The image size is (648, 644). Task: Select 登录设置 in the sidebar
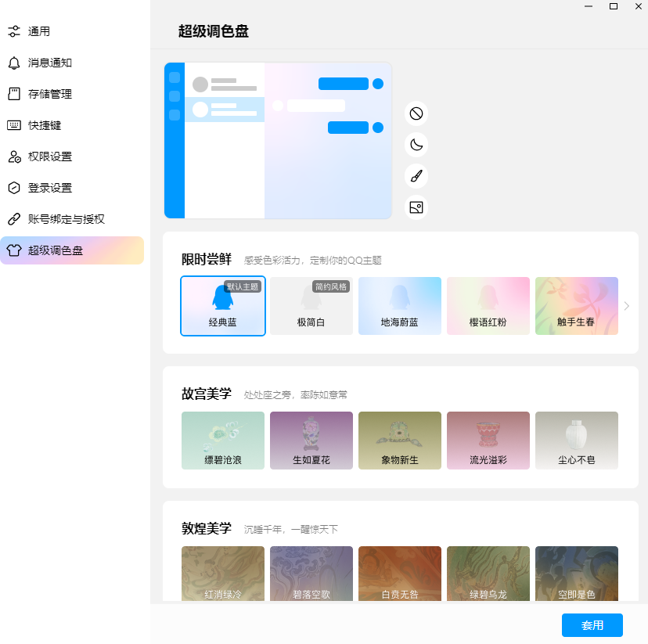coord(72,188)
